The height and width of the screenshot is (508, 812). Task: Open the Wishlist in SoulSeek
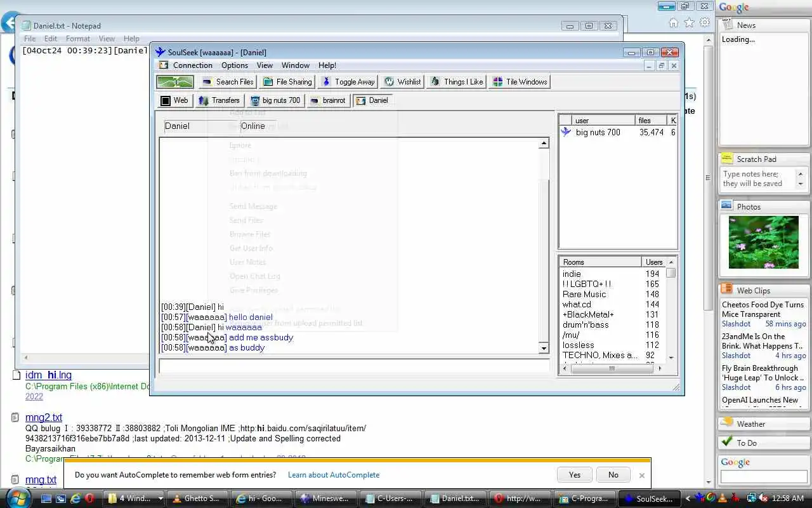click(402, 82)
